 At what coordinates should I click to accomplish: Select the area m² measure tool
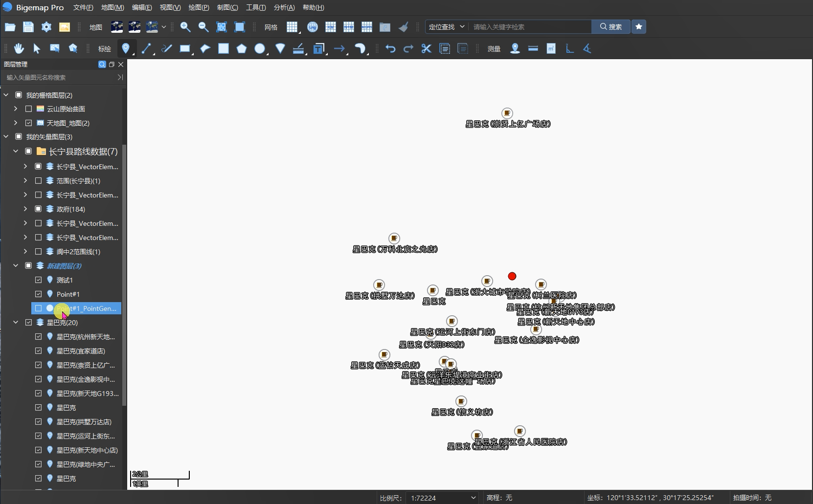point(551,48)
